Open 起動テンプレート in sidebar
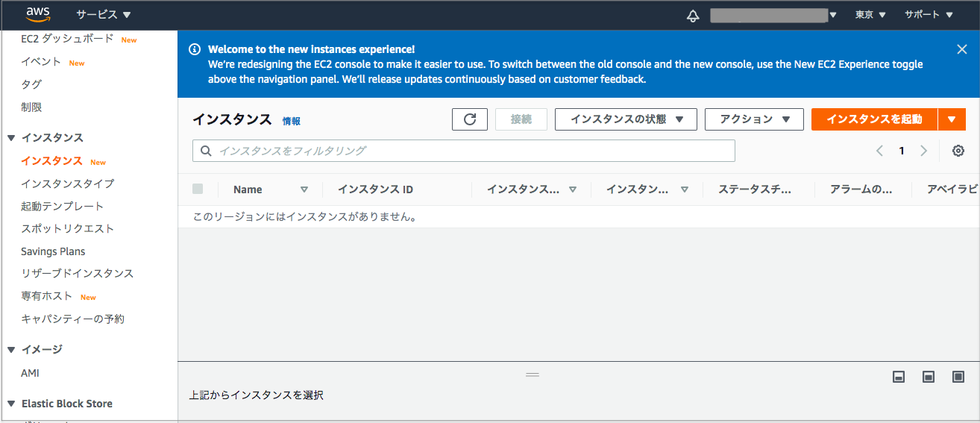The width and height of the screenshot is (980, 423). pos(62,206)
